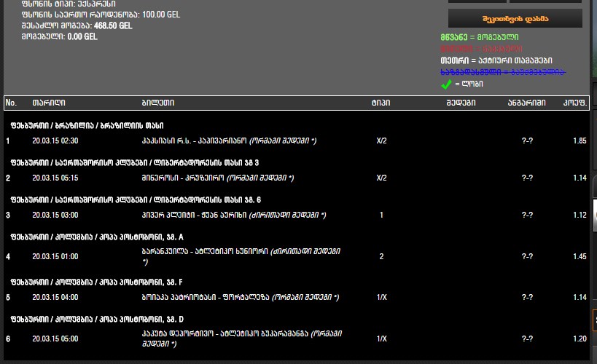Screen dimensions: 597x364
Task: Select the ფსონის საერთო რაოდენობა 100.00 GEL line
Action: click(x=101, y=15)
